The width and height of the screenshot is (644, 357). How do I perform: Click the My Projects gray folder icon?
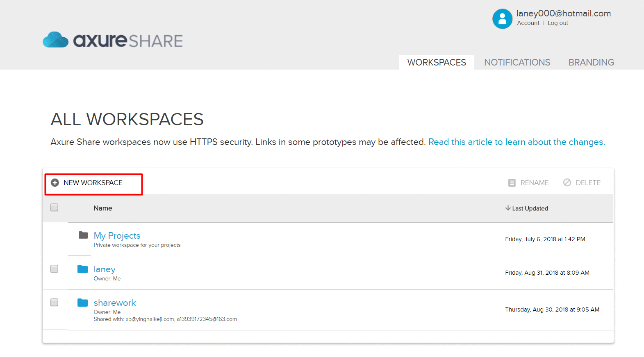coord(83,235)
